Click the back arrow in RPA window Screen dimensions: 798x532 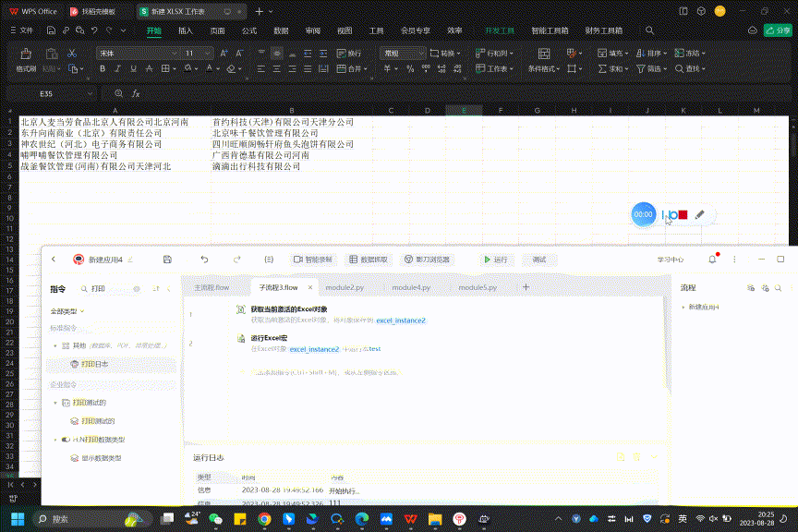[x=54, y=260]
